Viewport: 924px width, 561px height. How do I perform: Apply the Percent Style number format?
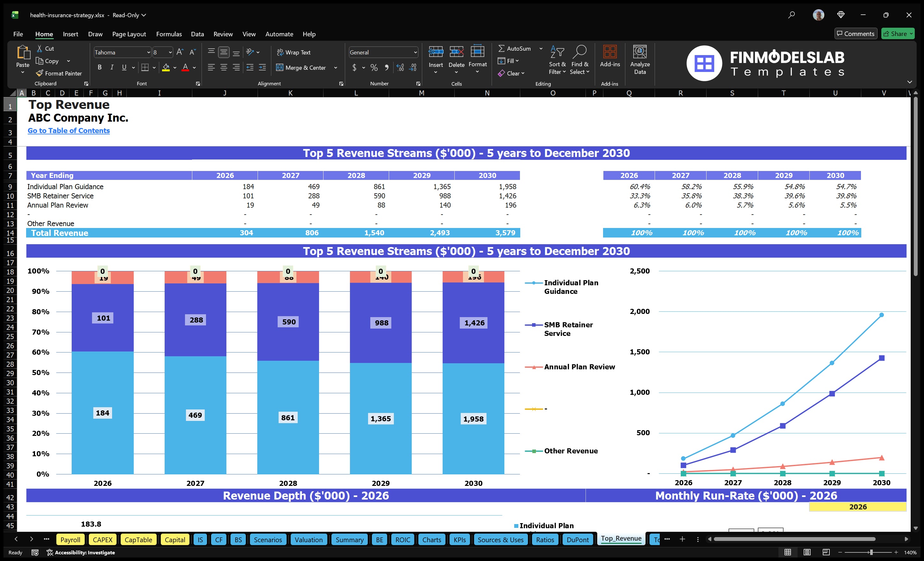click(x=373, y=67)
